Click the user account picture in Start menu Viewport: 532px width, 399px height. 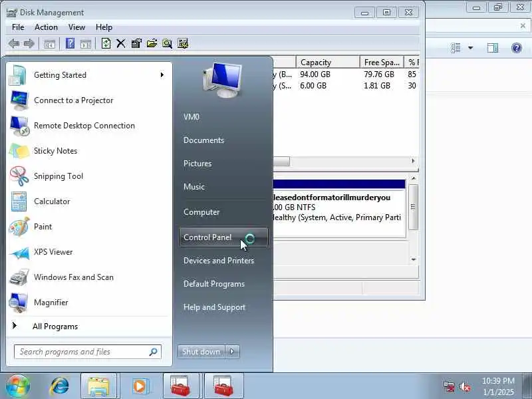pos(223,80)
